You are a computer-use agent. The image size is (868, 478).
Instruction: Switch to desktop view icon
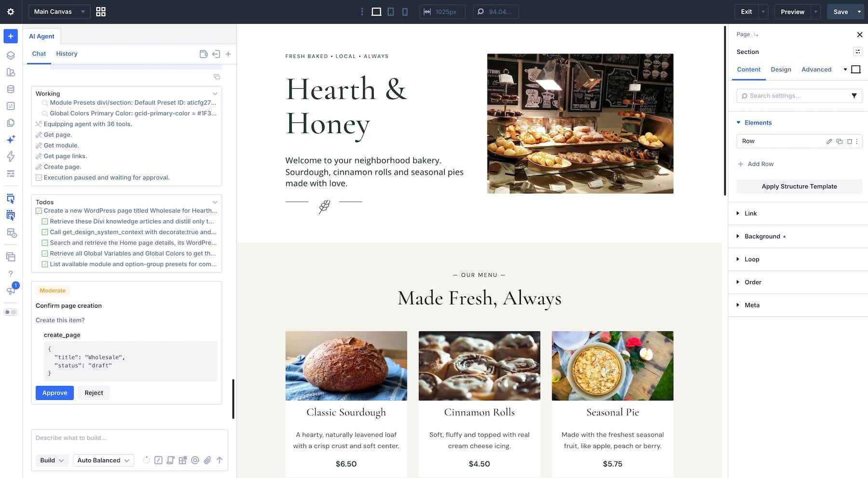(x=376, y=12)
